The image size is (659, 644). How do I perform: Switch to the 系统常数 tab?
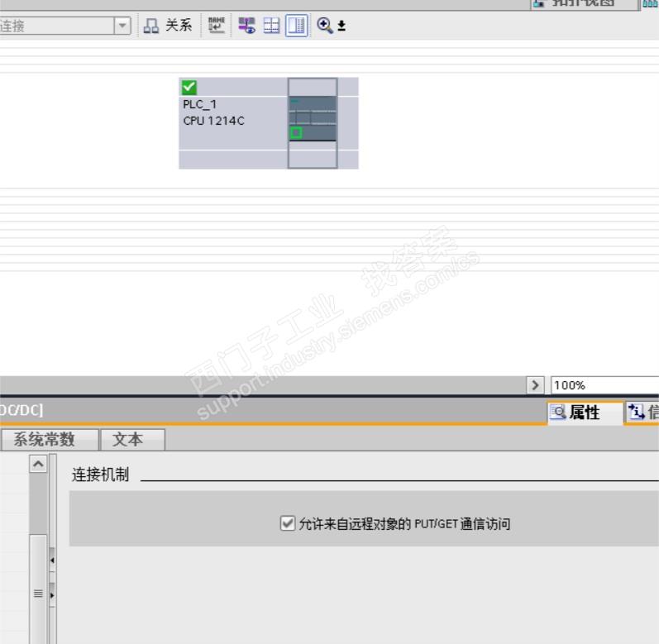[49, 440]
